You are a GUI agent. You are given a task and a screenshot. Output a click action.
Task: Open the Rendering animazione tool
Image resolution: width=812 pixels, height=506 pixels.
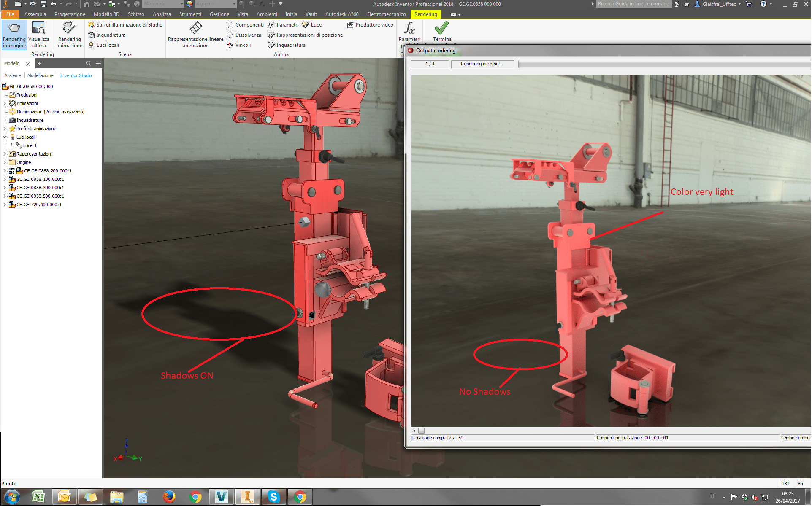click(69, 35)
